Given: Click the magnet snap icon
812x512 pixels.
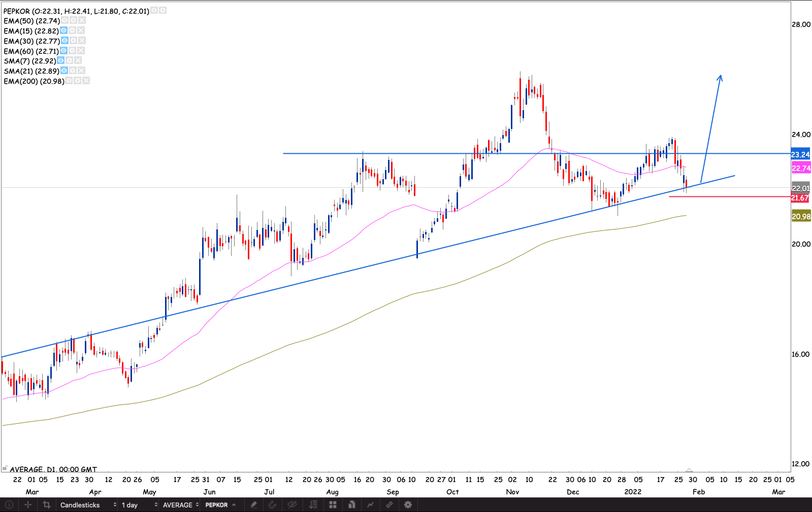Looking at the screenshot, I should coord(272,505).
